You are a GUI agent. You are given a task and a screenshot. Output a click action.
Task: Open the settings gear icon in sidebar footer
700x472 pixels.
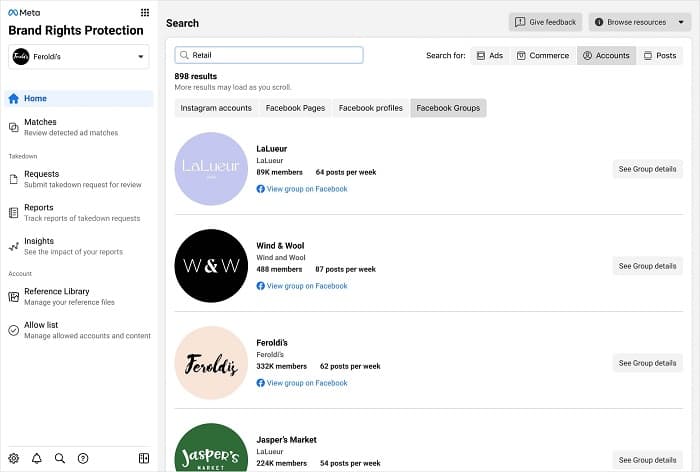[14, 458]
